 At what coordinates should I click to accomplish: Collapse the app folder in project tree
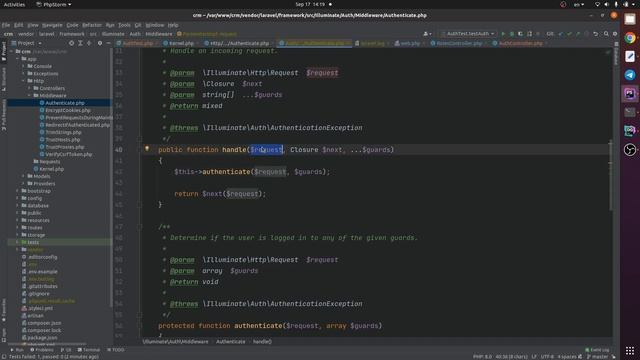click(18, 59)
